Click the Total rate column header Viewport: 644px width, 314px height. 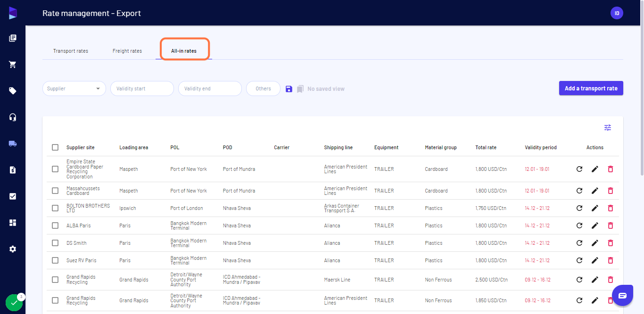(x=486, y=147)
